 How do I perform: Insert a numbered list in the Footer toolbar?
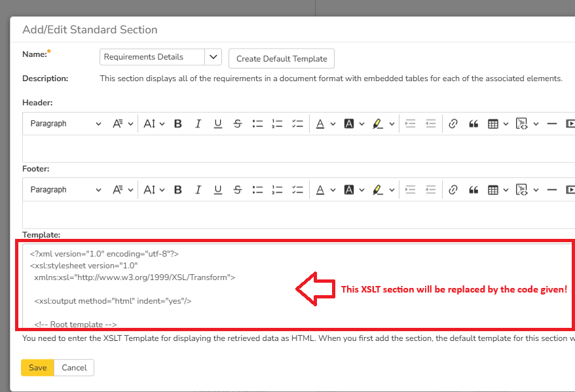(x=277, y=190)
